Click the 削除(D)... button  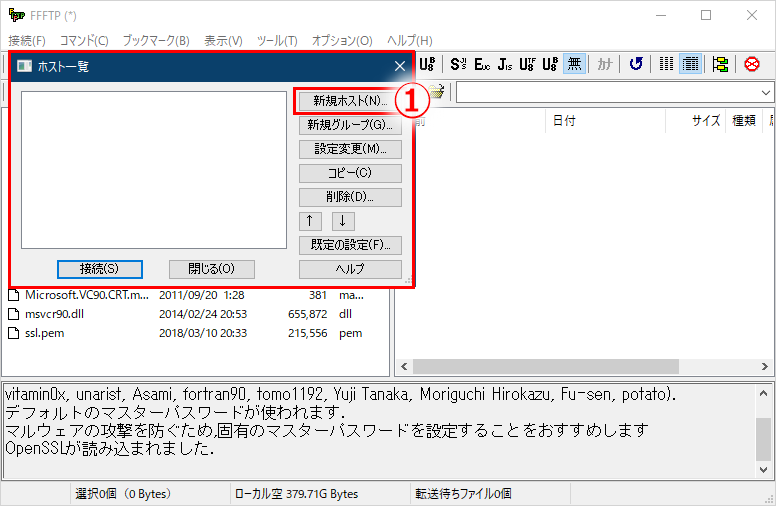pyautogui.click(x=350, y=197)
